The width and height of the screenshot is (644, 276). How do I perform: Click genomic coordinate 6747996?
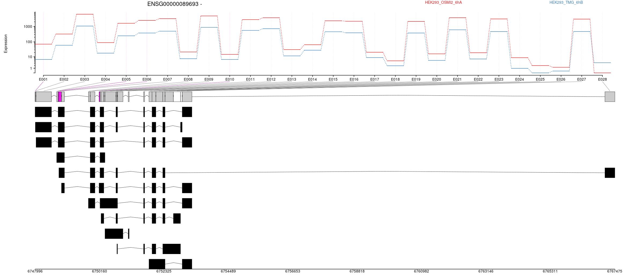coord(35,271)
